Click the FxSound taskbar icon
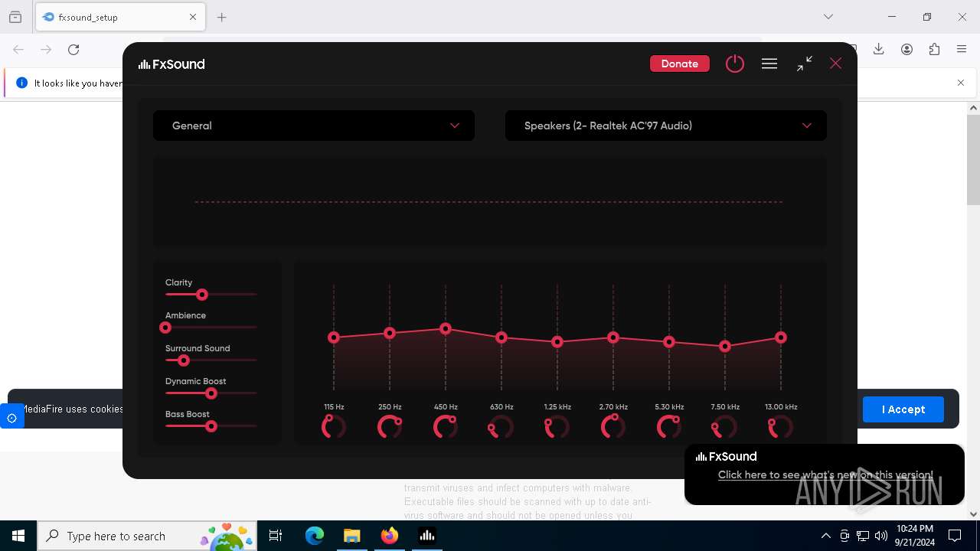The height and width of the screenshot is (551, 980). pos(427,536)
